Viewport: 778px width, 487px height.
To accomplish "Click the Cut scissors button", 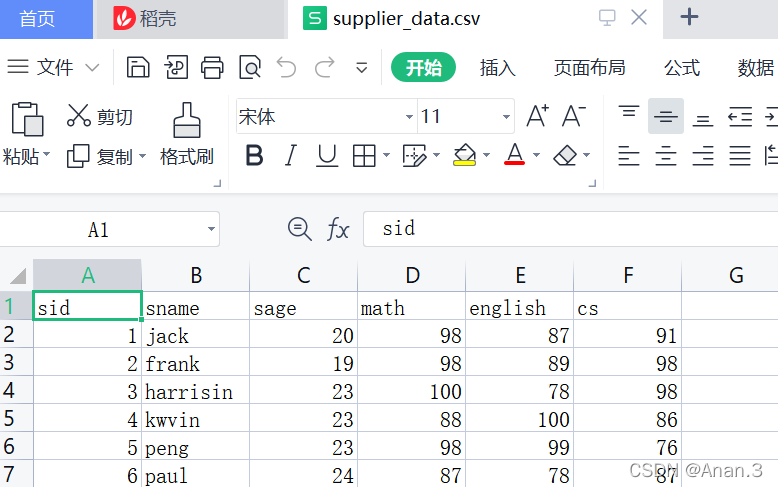I will (x=100, y=117).
